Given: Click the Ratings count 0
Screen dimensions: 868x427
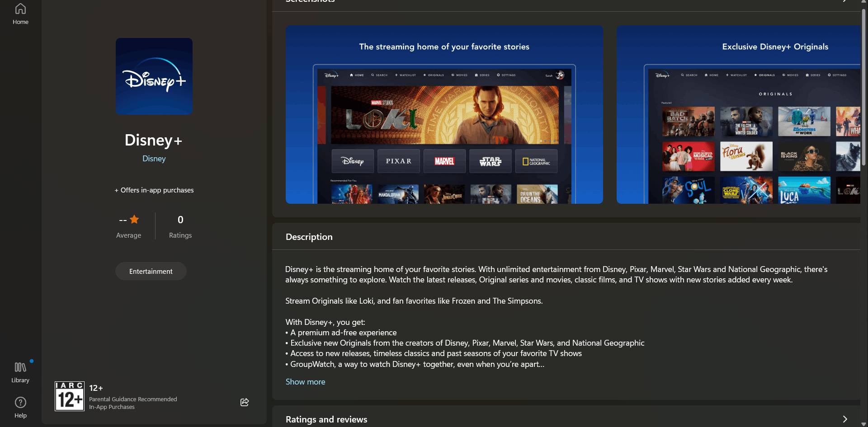Looking at the screenshot, I should (180, 220).
